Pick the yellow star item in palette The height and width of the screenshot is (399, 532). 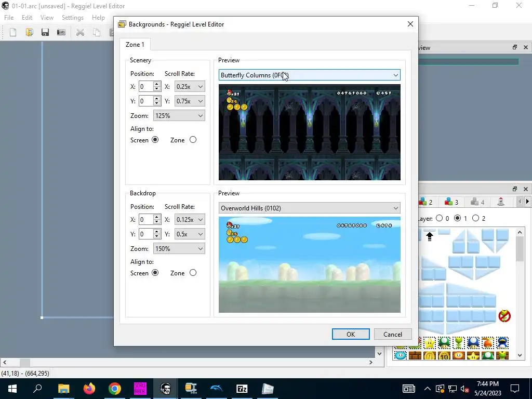click(x=430, y=343)
